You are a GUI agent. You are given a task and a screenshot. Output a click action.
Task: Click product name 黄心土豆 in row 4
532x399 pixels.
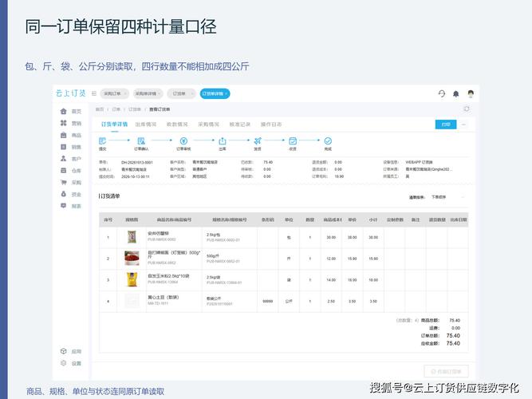point(164,297)
